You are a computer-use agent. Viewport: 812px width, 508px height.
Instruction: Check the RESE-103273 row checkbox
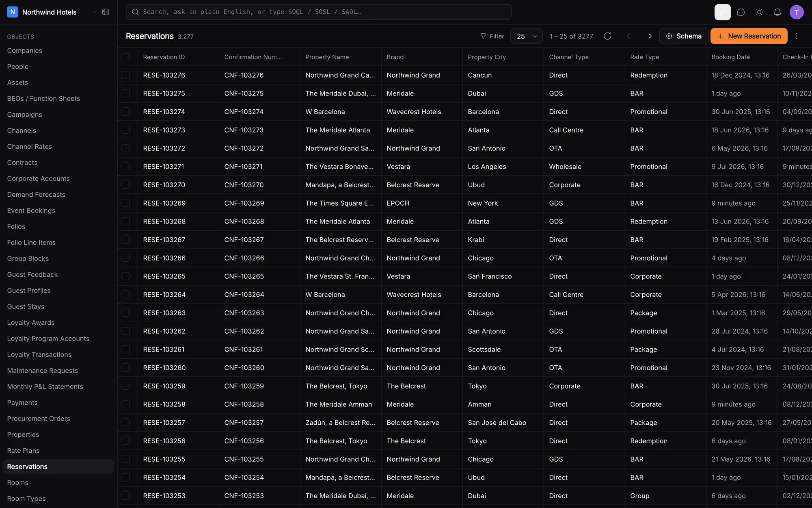click(125, 130)
